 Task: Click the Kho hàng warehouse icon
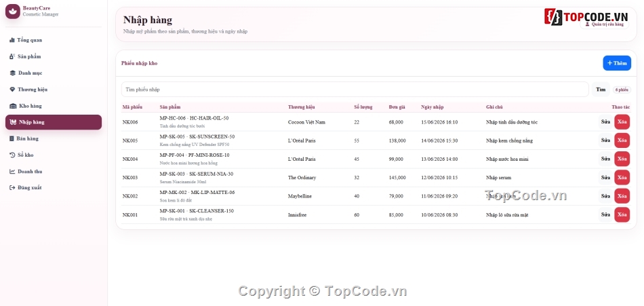tap(13, 106)
